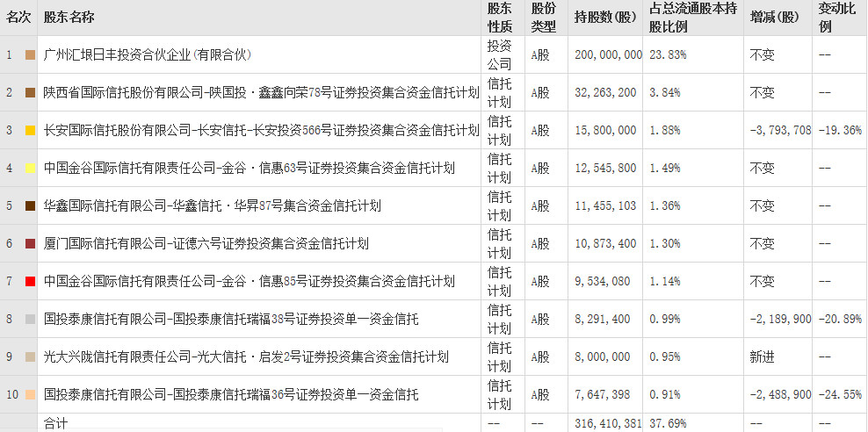Screen dimensions: 868x432
Task: Click holding value 7,647,398
Action: [603, 394]
